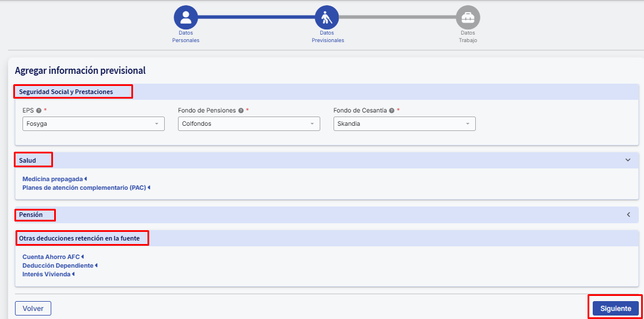Expand Interés Vivienda option
644x319 pixels.
pyautogui.click(x=48, y=274)
